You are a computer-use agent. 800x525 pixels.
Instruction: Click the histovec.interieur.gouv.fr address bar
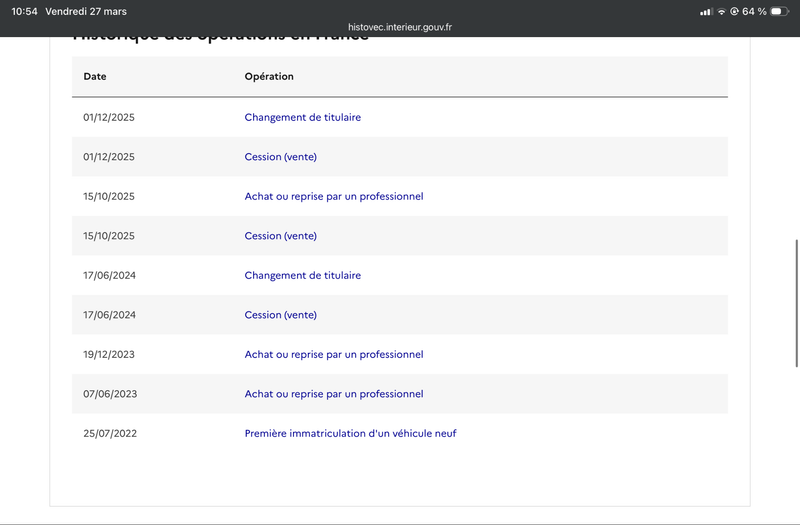click(x=399, y=27)
